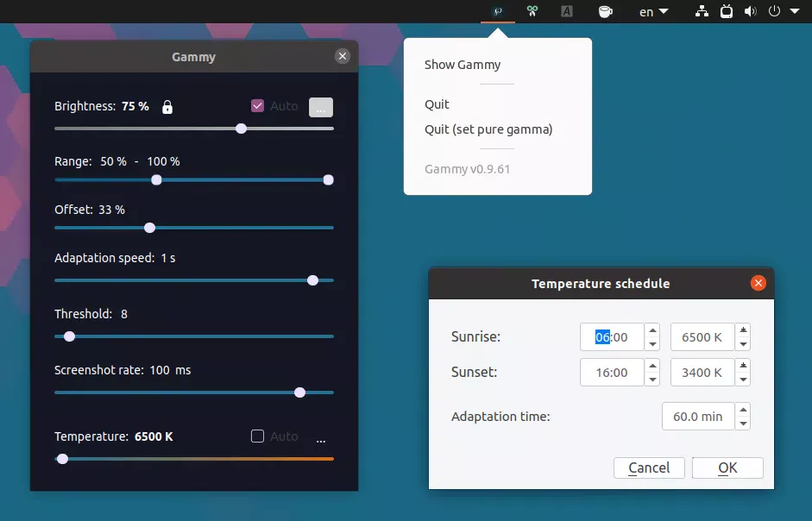Image resolution: width=812 pixels, height=521 pixels.
Task: Click the Brightness slider handle
Action: coord(242,129)
